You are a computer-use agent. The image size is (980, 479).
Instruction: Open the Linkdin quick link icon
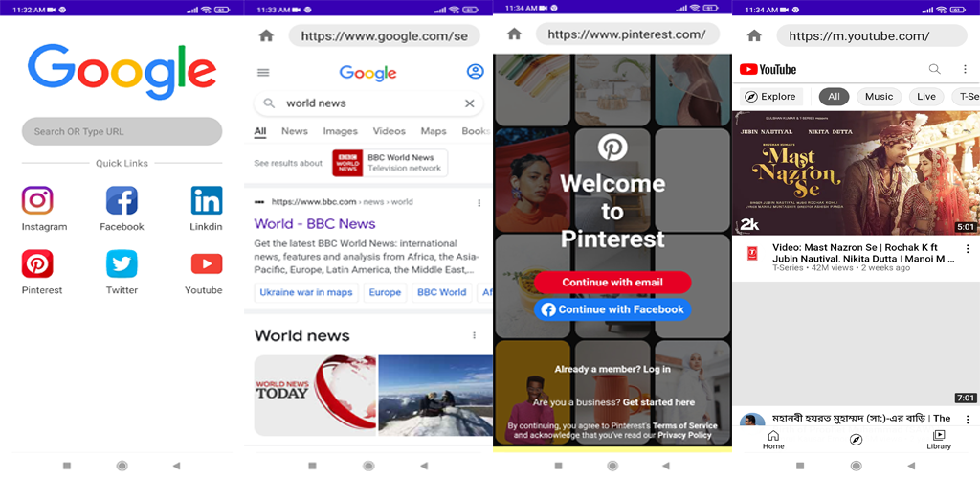207,201
